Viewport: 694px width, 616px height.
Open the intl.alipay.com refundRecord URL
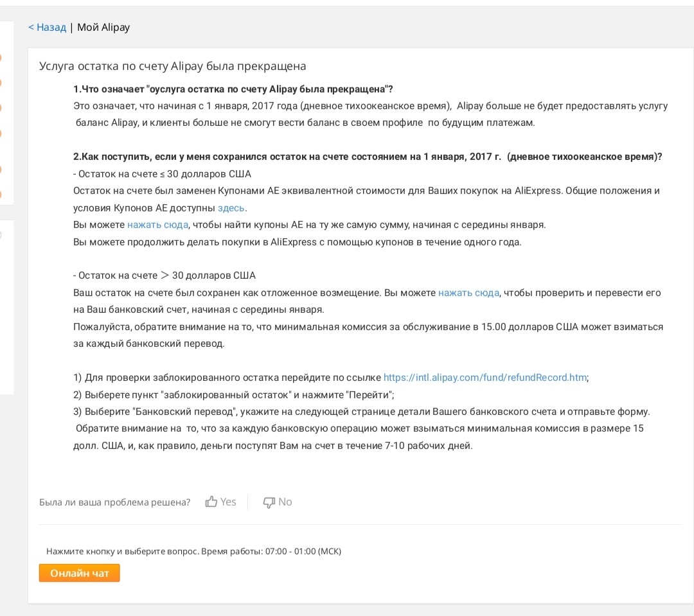[x=485, y=378]
